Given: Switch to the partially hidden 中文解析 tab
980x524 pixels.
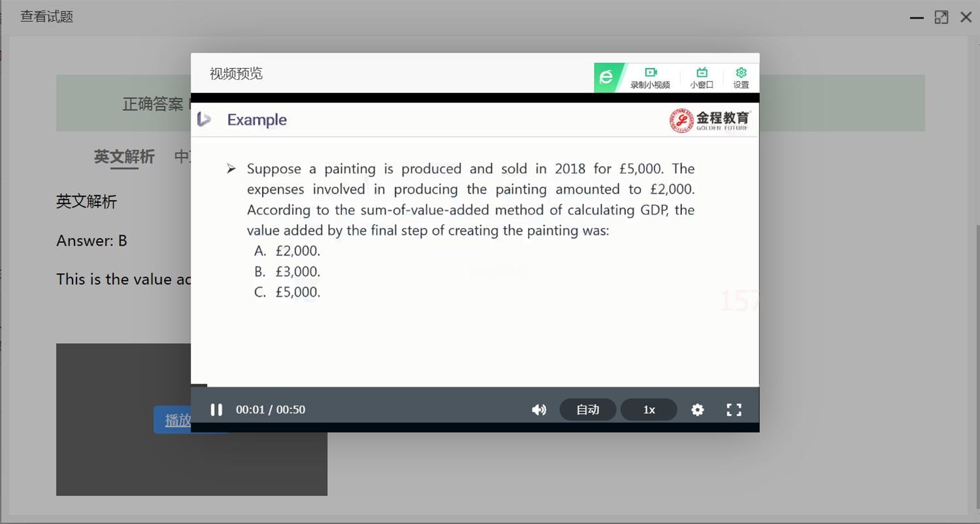Looking at the screenshot, I should tap(182, 157).
